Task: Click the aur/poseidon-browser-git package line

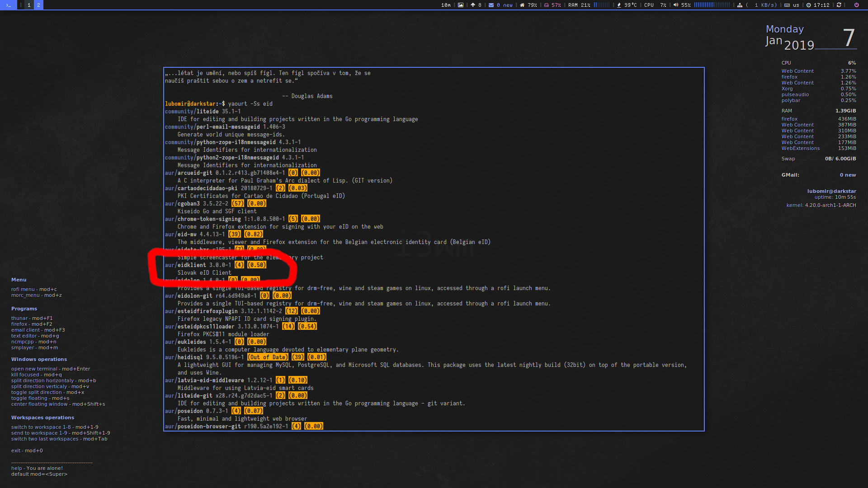Action: click(x=244, y=427)
